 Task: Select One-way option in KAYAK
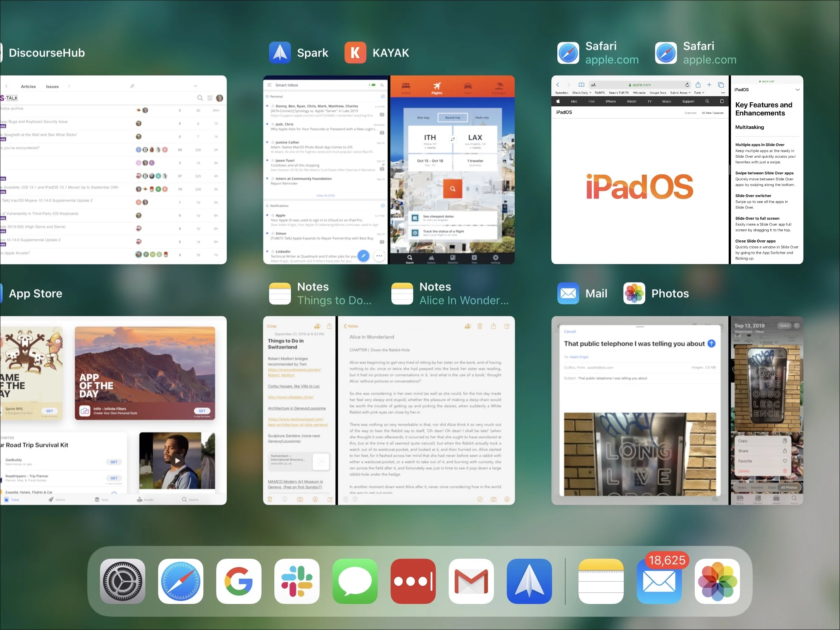[x=423, y=118]
